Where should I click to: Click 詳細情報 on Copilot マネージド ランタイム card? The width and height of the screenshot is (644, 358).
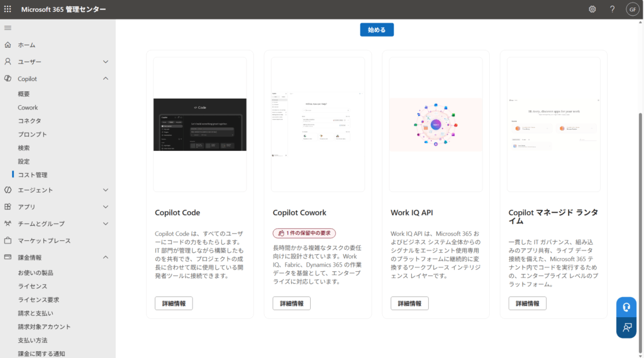[x=528, y=303]
